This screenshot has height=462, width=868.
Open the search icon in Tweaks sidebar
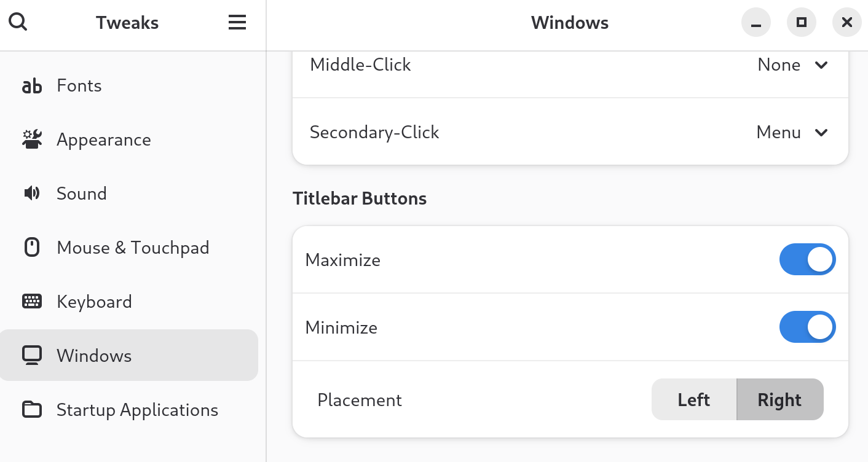pos(18,22)
